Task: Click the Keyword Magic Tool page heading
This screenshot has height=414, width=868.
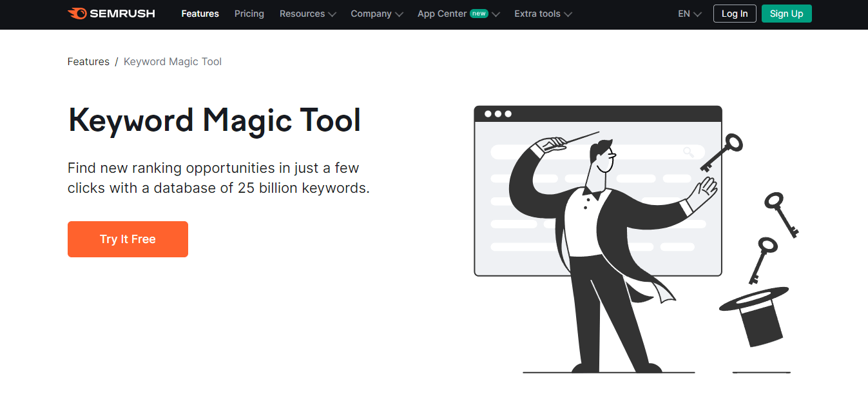Action: (214, 121)
